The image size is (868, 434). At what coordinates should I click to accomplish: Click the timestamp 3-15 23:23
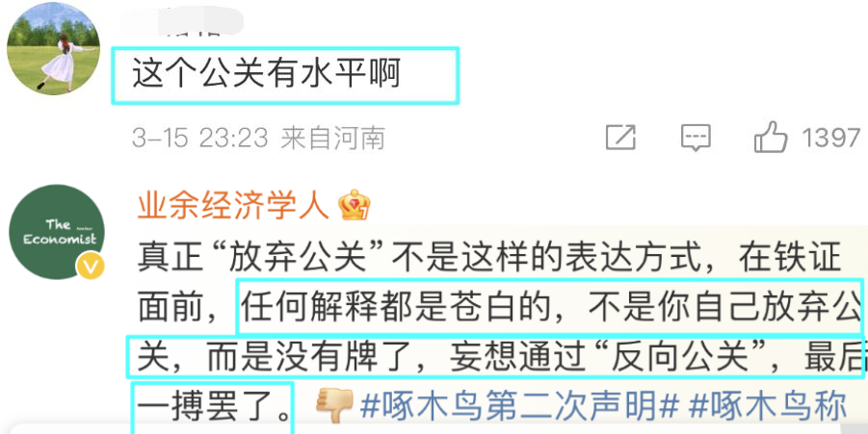pos(199,138)
